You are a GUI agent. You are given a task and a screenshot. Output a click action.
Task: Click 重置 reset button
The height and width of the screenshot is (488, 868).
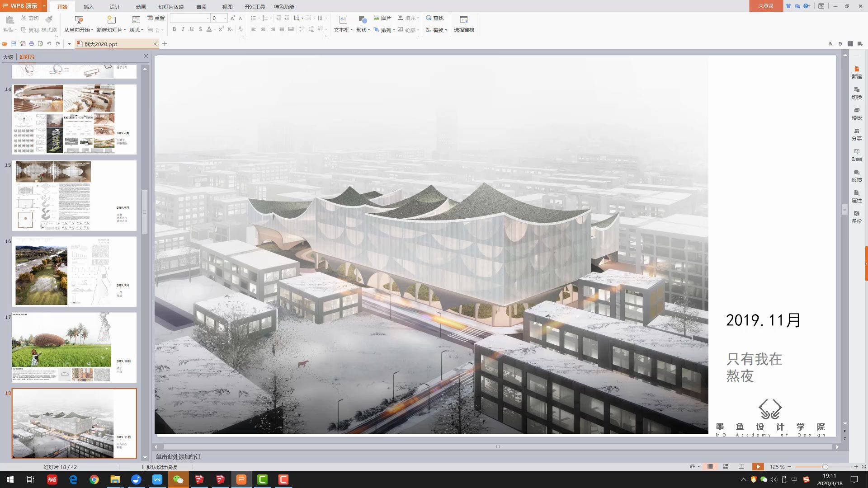pos(156,18)
